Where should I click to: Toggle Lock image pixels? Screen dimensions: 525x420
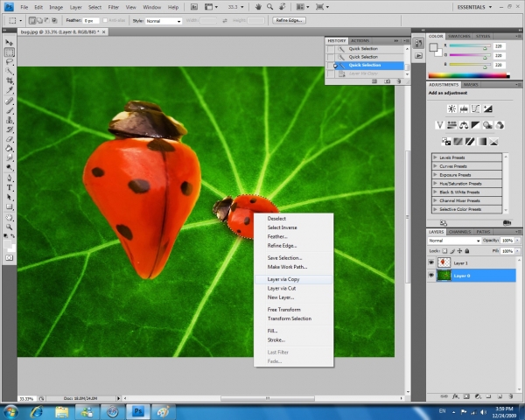pyautogui.click(x=452, y=251)
